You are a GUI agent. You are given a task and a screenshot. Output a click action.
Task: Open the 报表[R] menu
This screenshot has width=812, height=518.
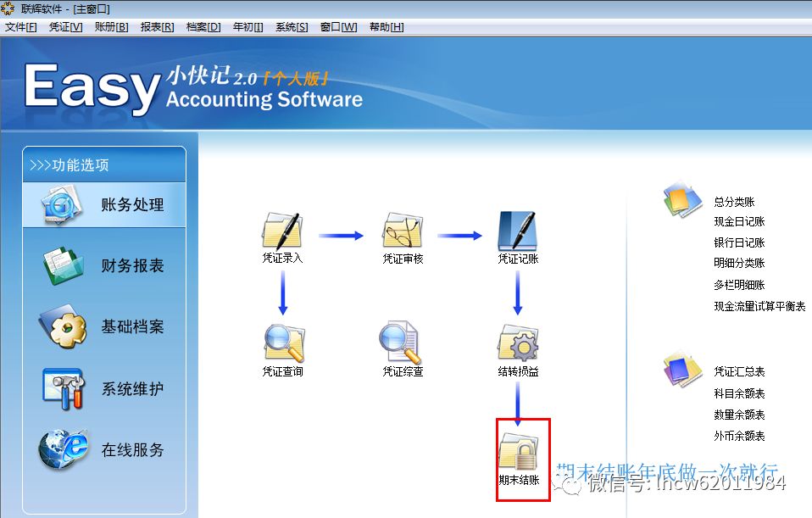(157, 27)
